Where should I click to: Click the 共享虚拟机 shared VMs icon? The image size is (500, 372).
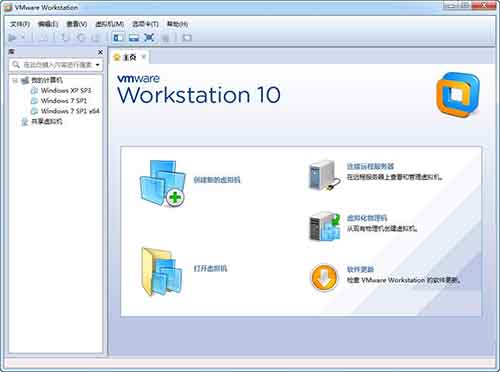24,122
